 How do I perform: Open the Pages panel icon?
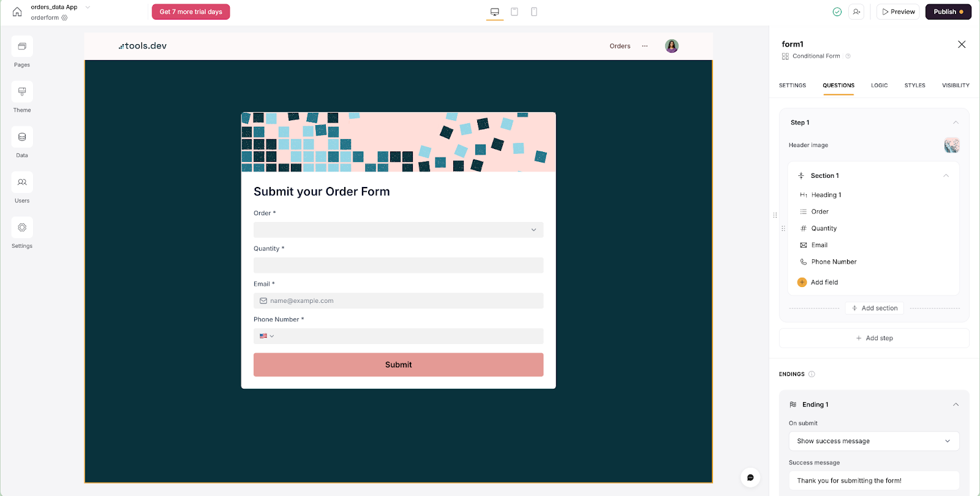pos(22,47)
